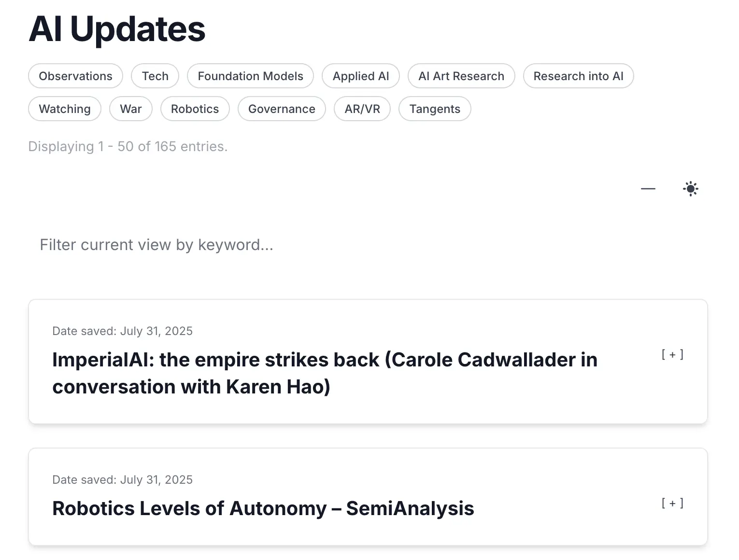The height and width of the screenshot is (560, 739).
Task: Open Robotics Levels of Autonomy – SemiAnalysis
Action: click(263, 508)
